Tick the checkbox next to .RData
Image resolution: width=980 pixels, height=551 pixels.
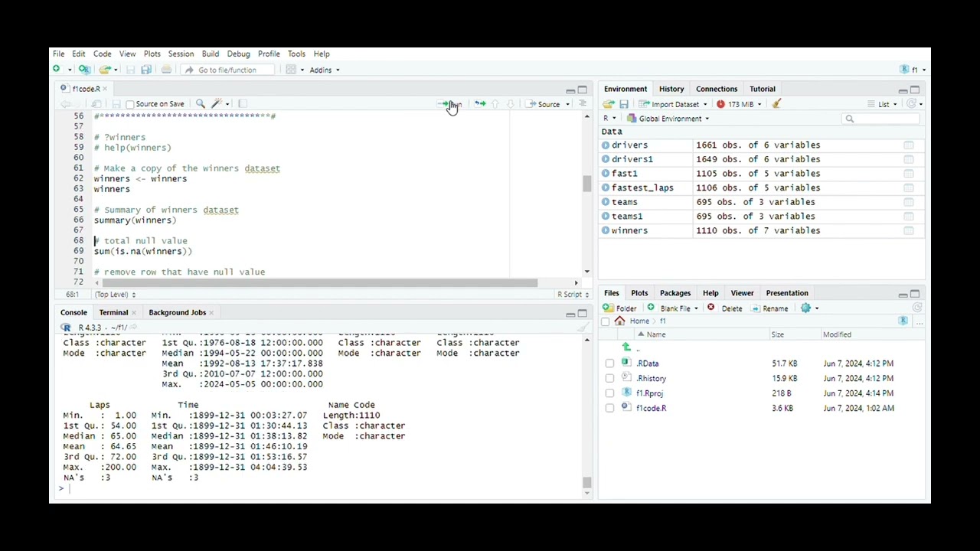(x=609, y=364)
